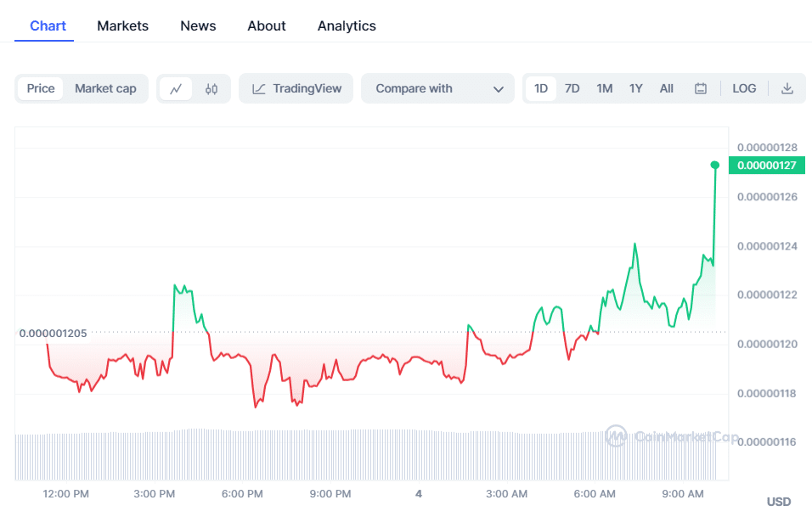Viewport: 812px width, 528px height.
Task: Click the 0.00000124 y-axis value
Action: click(767, 246)
